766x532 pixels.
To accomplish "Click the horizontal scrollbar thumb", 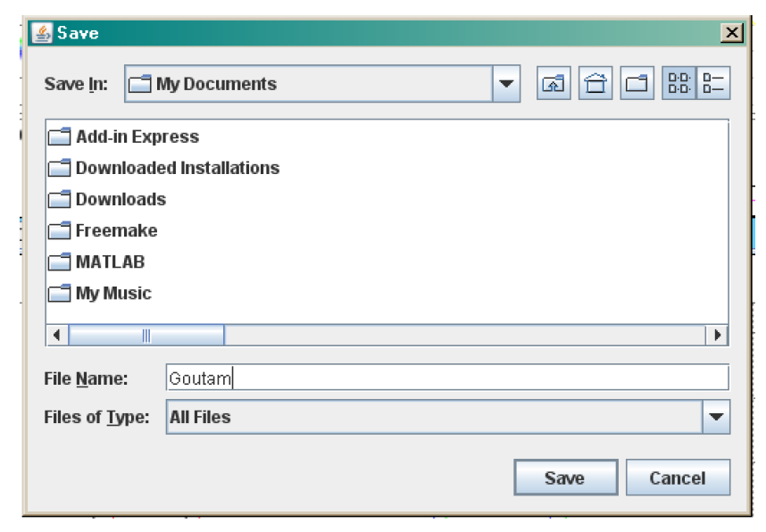I will pyautogui.click(x=146, y=336).
